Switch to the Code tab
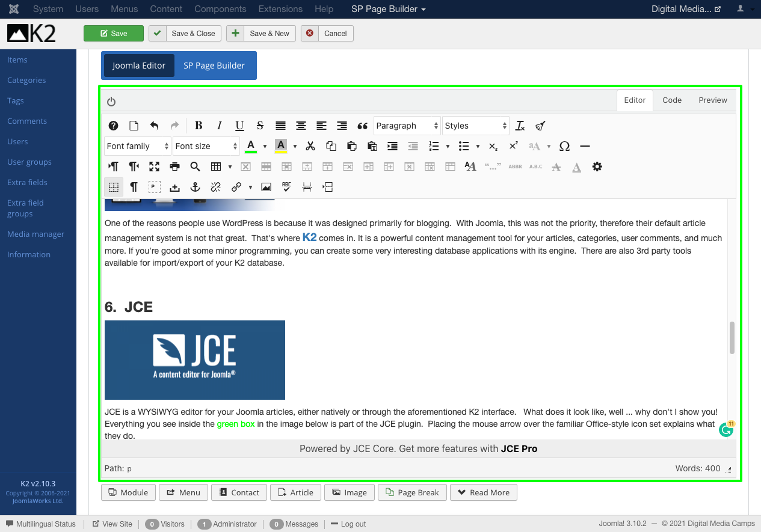761x532 pixels. point(672,100)
